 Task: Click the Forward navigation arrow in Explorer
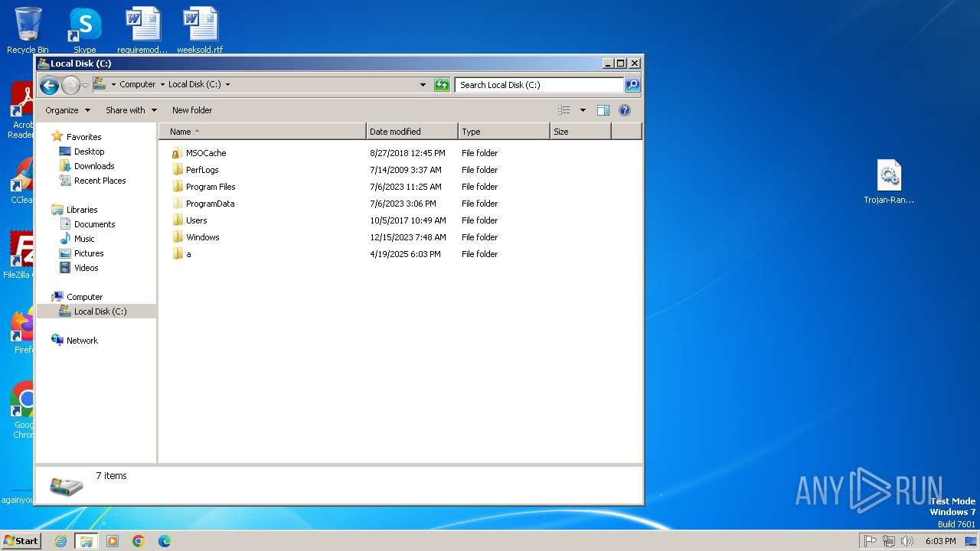[x=70, y=85]
